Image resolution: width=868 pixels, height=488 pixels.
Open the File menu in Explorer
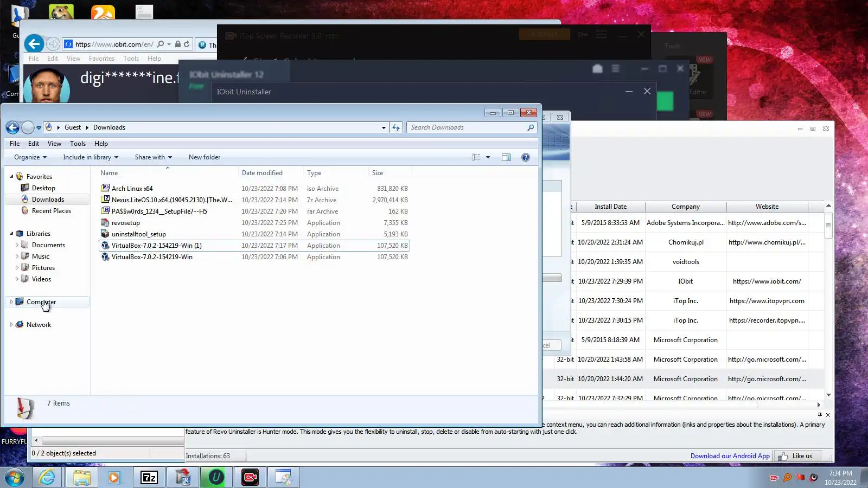15,144
